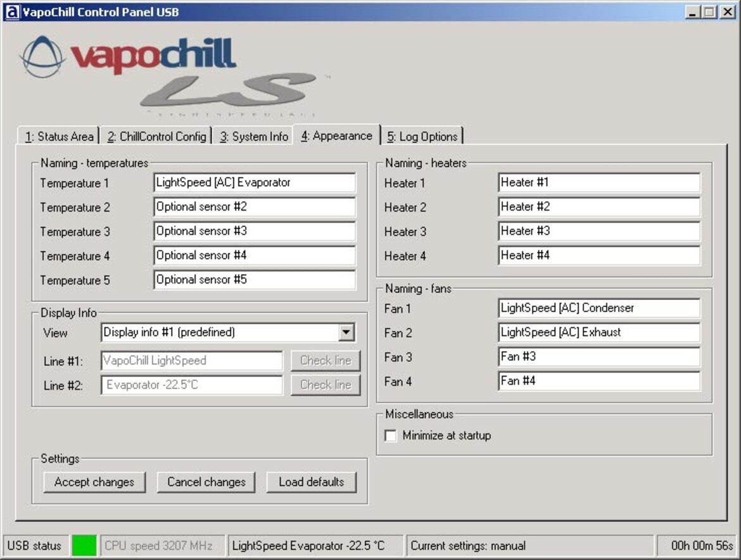741x560 pixels.
Task: Click LightSpeed Evaporator -22.5 °C status entry
Action: [x=315, y=545]
